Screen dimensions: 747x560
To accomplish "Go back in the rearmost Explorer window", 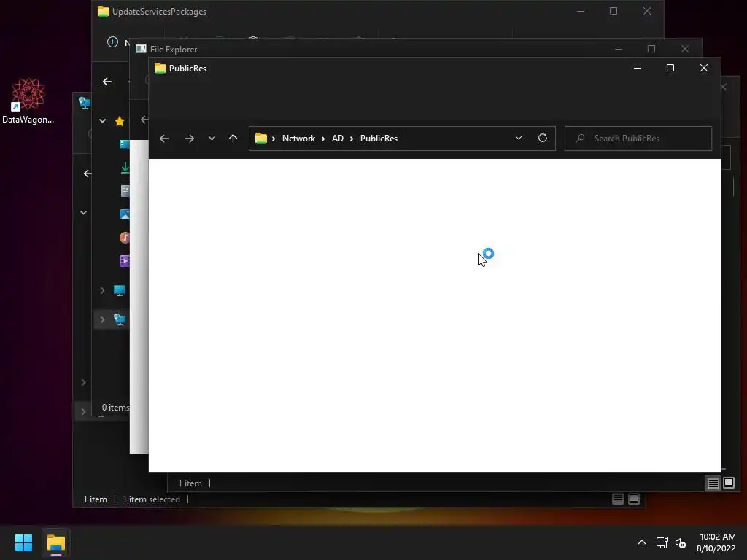I will click(88, 174).
